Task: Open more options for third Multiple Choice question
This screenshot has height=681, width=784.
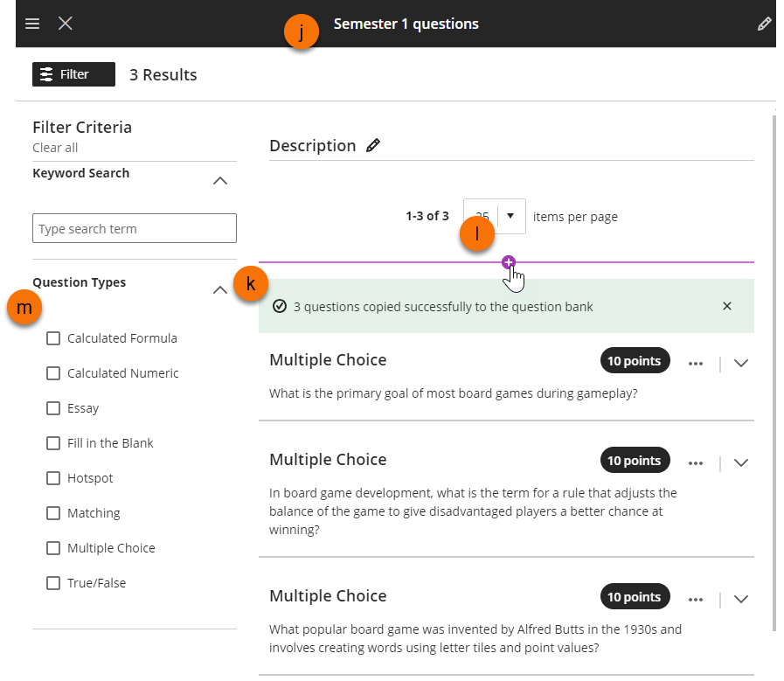Action: click(696, 599)
